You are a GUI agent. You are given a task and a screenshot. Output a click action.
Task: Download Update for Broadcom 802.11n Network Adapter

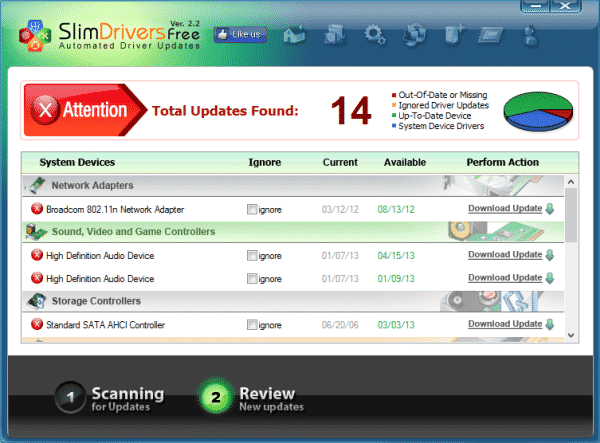click(505, 208)
